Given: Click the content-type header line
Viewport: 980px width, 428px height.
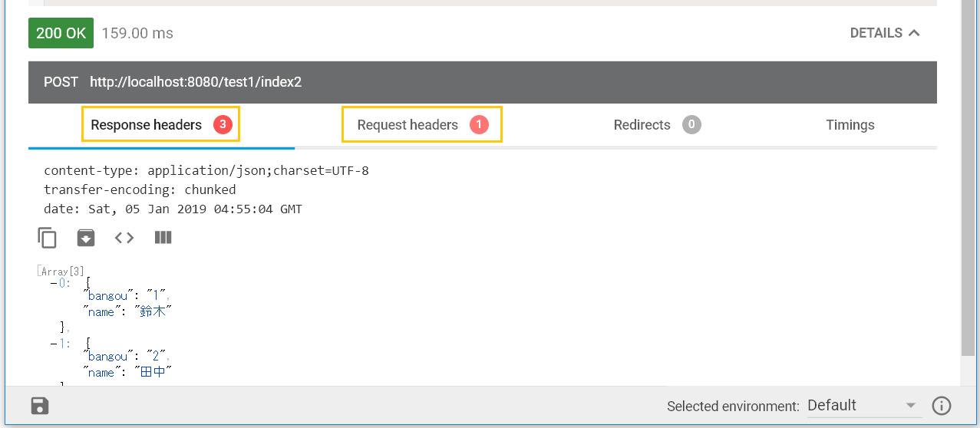Looking at the screenshot, I should click(x=206, y=170).
